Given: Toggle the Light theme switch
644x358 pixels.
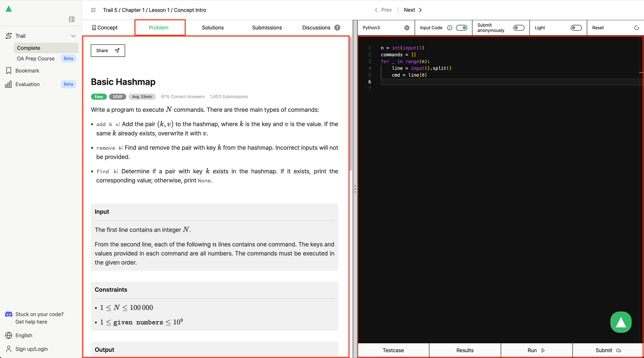Looking at the screenshot, I should tap(576, 28).
